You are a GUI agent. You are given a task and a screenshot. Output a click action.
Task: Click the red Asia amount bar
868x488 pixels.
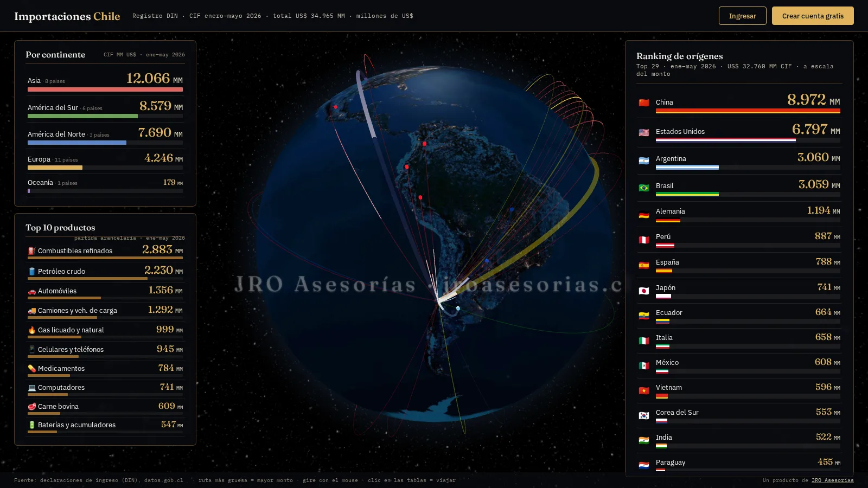click(105, 89)
